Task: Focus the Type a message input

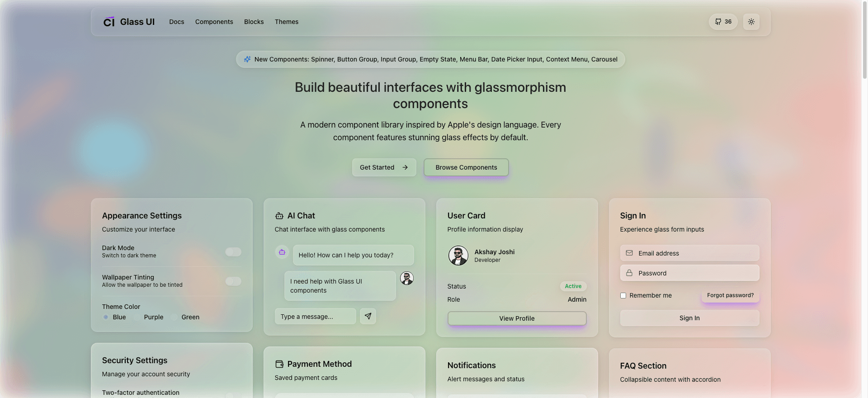Action: [316, 316]
